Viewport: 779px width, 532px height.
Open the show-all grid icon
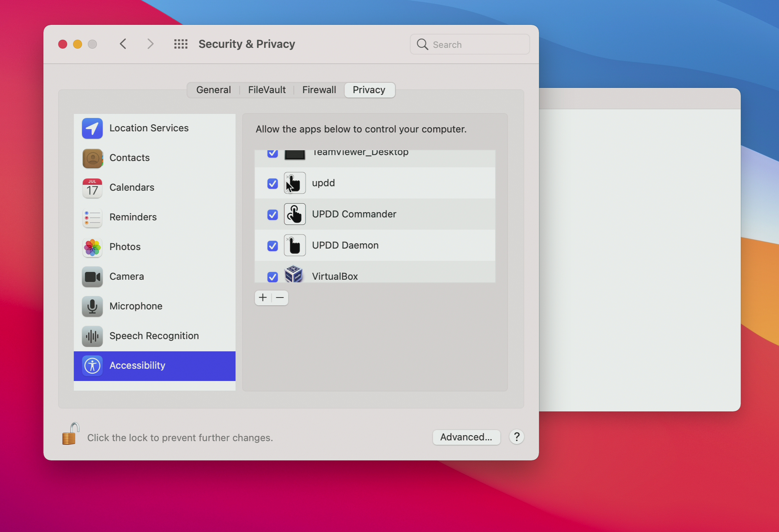pos(181,44)
